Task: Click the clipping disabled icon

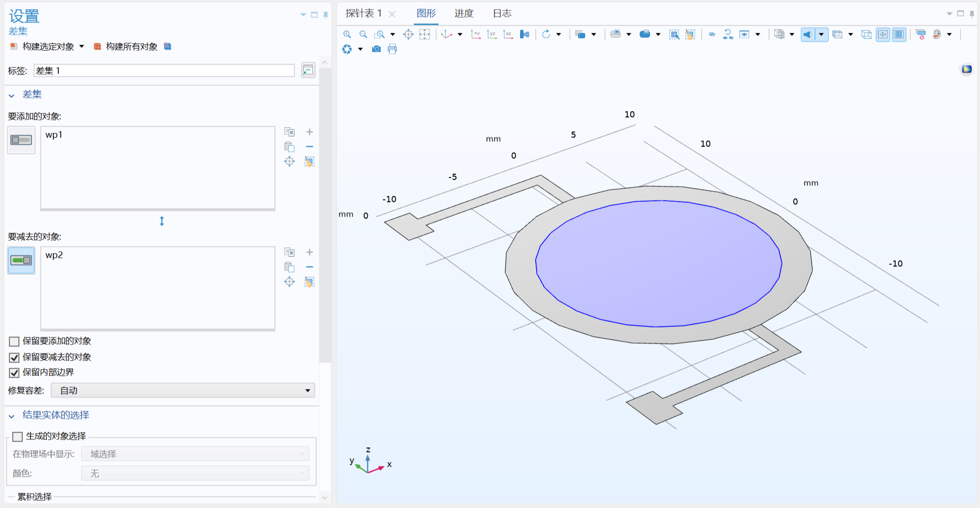Action: coord(921,34)
